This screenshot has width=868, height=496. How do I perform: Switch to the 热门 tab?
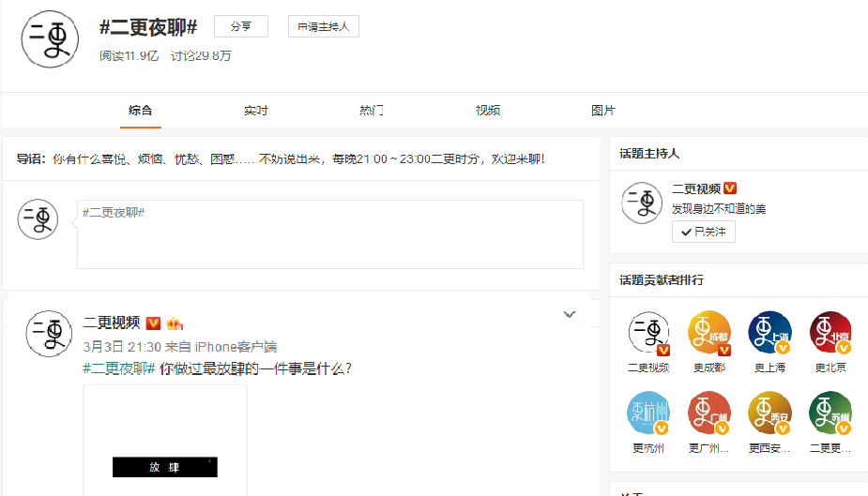click(372, 110)
